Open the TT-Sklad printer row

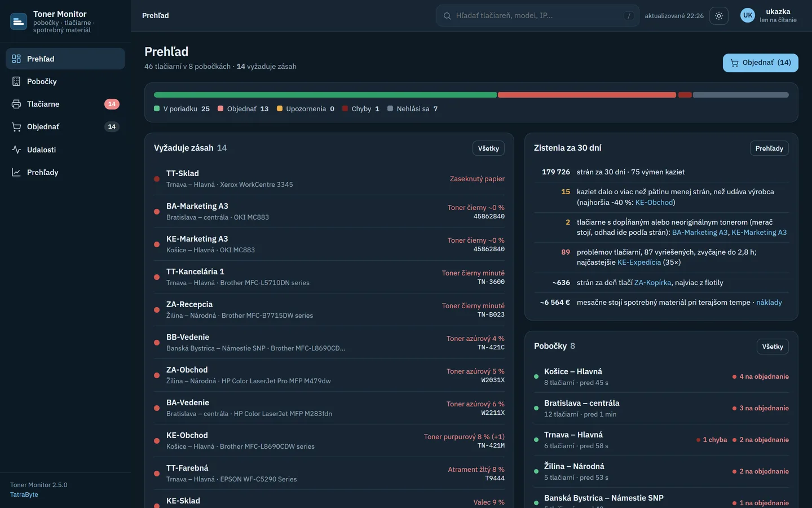[329, 179]
